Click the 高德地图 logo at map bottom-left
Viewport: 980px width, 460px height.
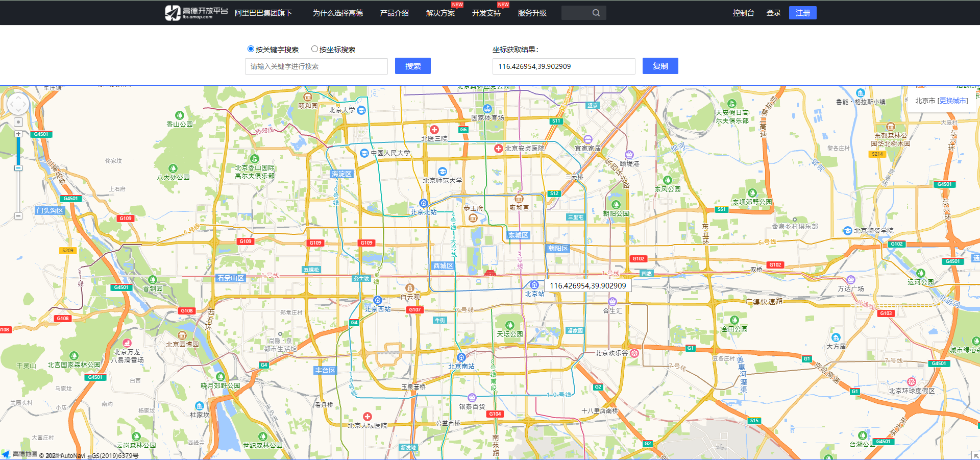coord(20,454)
